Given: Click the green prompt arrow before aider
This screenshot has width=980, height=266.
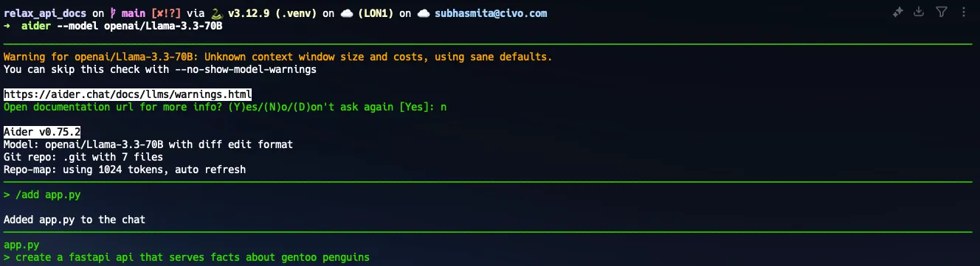Looking at the screenshot, I should (x=7, y=26).
